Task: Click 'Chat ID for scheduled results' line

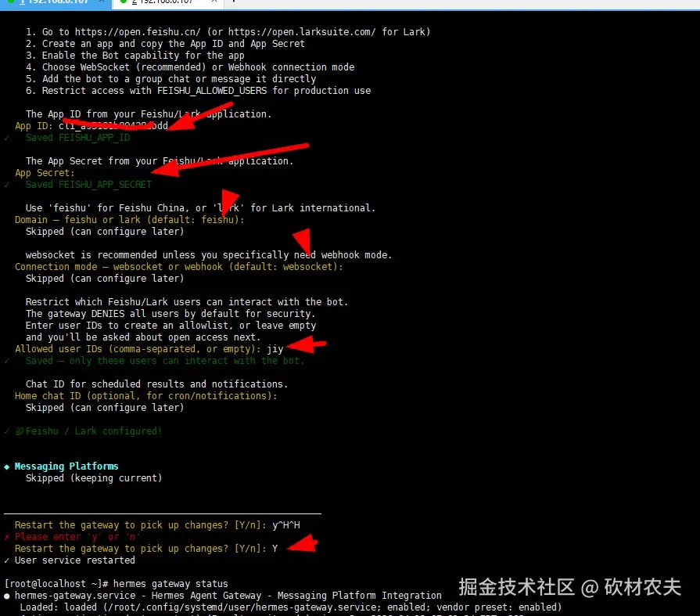Action: (x=156, y=384)
